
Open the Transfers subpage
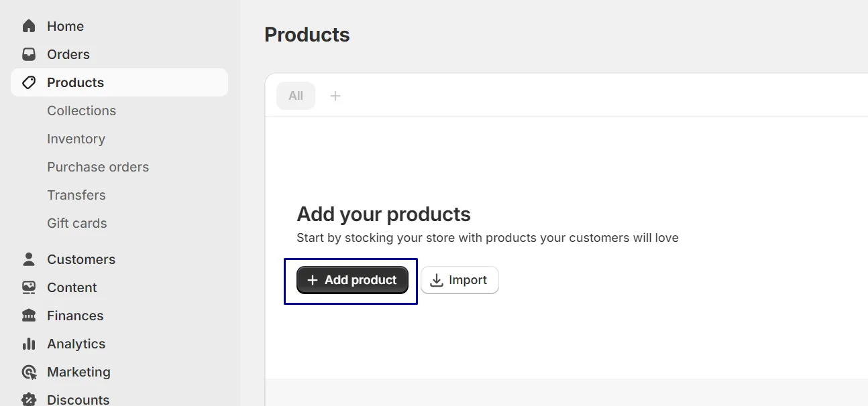tap(76, 195)
